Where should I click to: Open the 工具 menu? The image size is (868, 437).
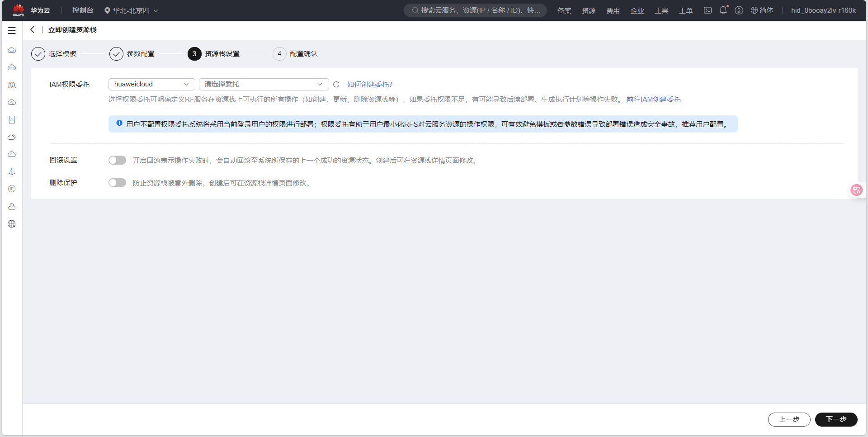[661, 10]
